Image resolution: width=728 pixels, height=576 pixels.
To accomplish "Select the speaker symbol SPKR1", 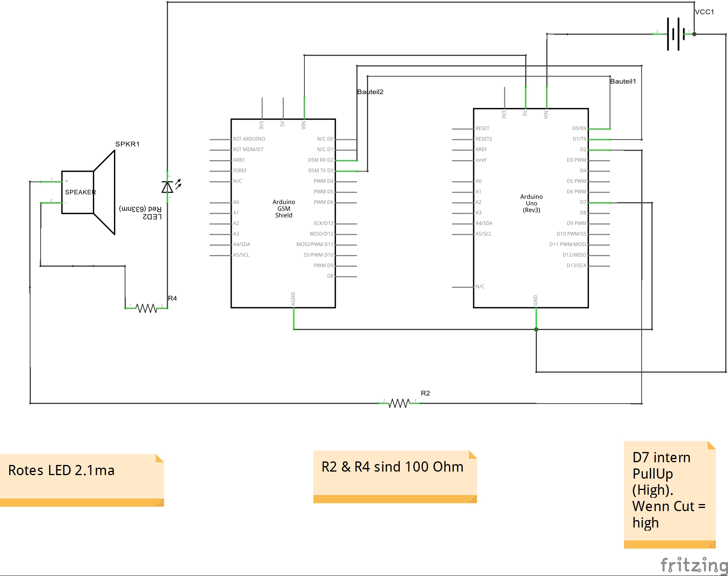I will tap(88, 192).
